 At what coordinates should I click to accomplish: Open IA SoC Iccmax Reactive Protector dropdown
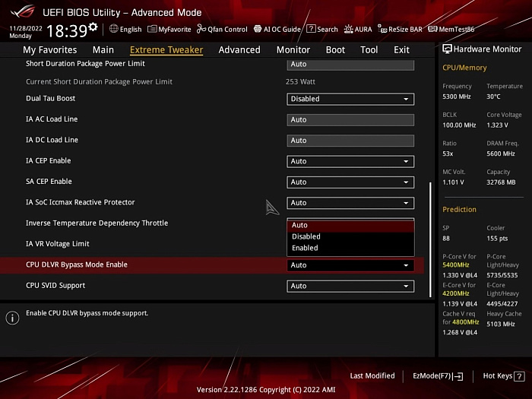(x=350, y=203)
